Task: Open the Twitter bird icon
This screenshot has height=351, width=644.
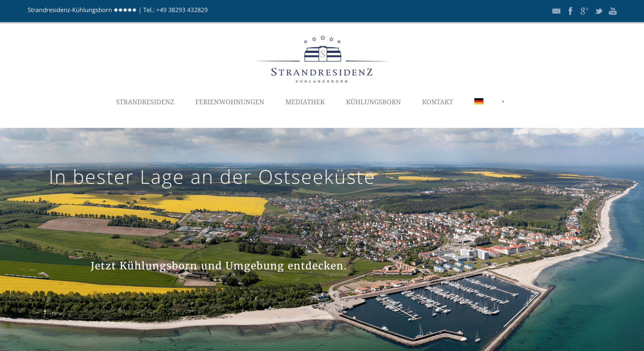Action: pos(598,11)
